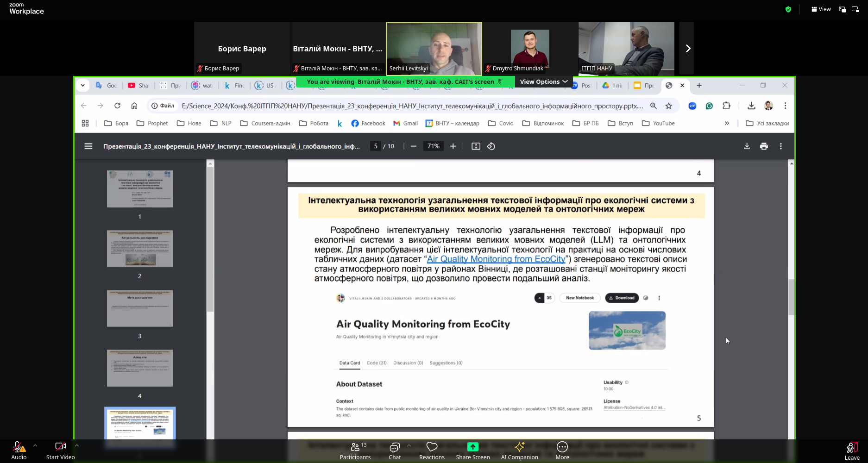
Task: Unmute the microphone with the Audio button
Action: 19,451
